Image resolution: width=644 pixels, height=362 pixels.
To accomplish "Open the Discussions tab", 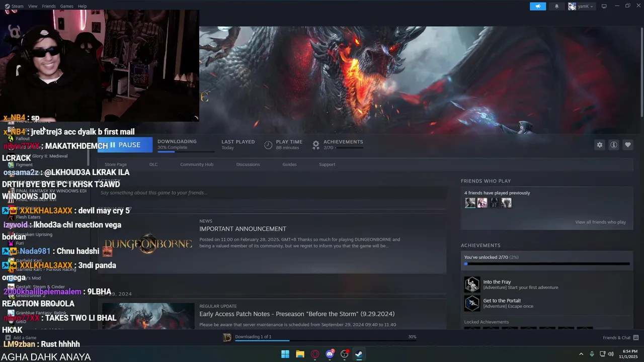I will (x=248, y=164).
